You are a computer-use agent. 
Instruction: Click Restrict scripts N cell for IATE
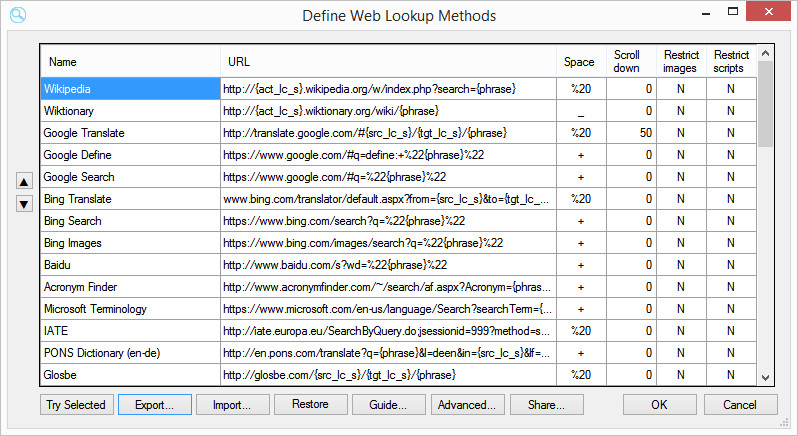click(731, 331)
